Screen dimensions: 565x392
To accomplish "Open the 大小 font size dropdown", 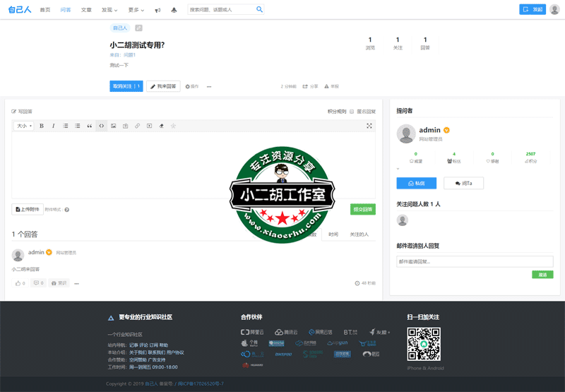I will [24, 126].
